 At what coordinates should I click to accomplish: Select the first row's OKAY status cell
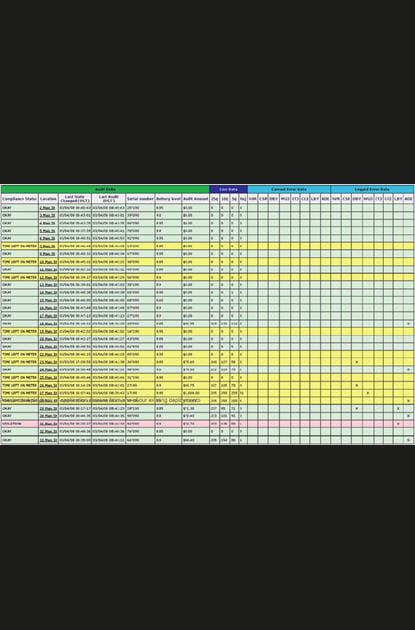20,208
